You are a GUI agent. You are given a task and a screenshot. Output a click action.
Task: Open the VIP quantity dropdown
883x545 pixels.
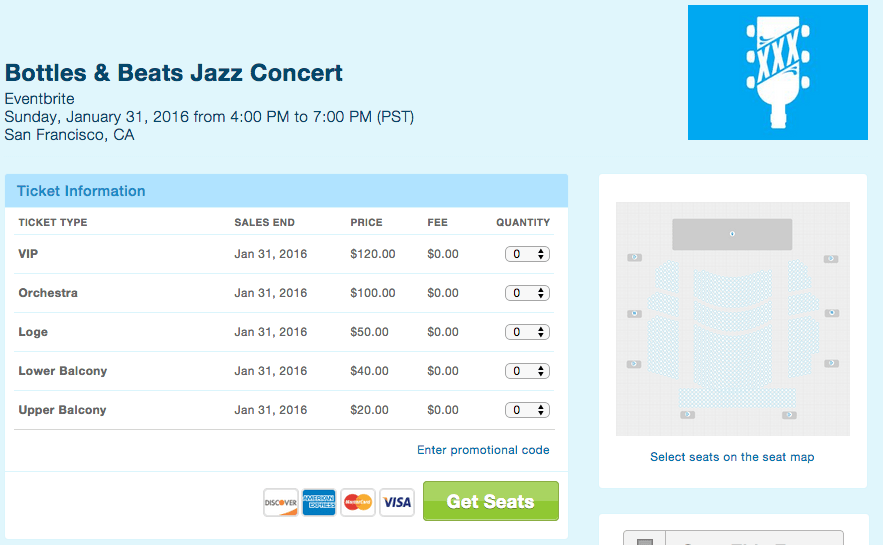click(527, 254)
